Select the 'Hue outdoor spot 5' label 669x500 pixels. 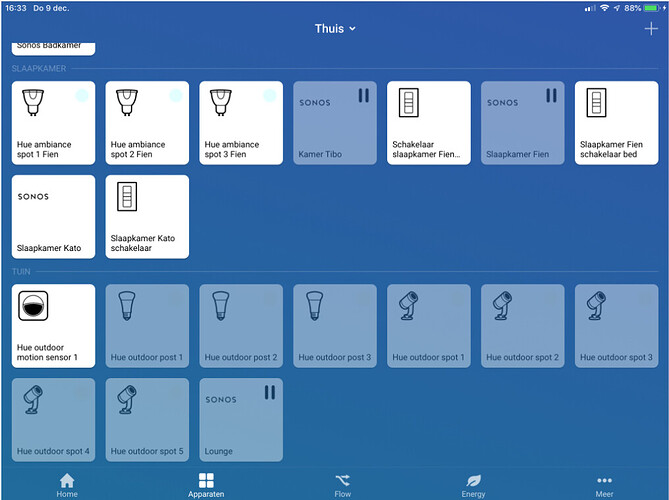[147, 451]
